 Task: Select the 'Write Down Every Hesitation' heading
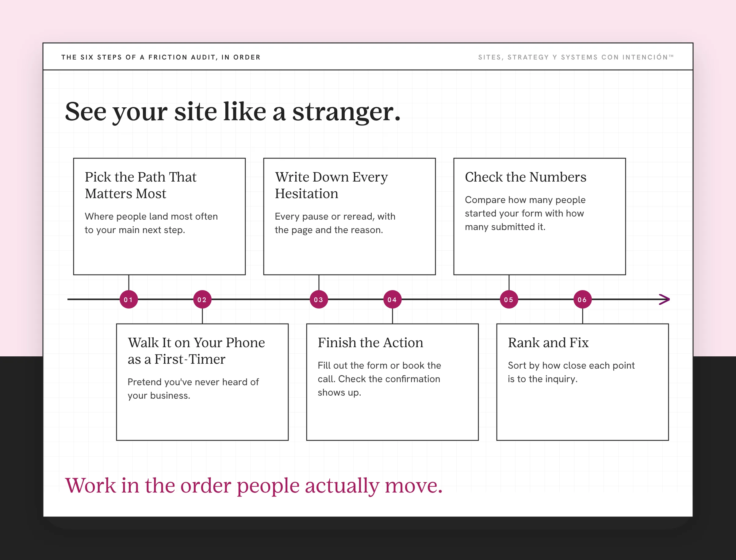[331, 185]
